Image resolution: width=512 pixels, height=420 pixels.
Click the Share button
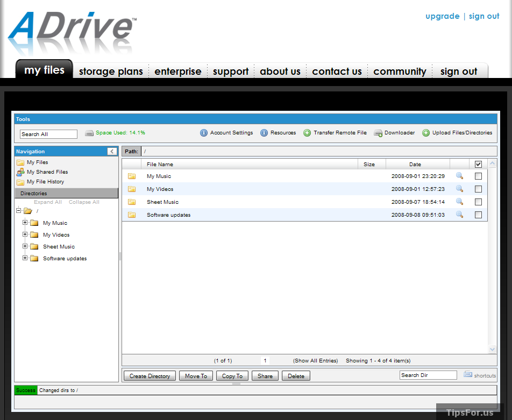pos(265,376)
